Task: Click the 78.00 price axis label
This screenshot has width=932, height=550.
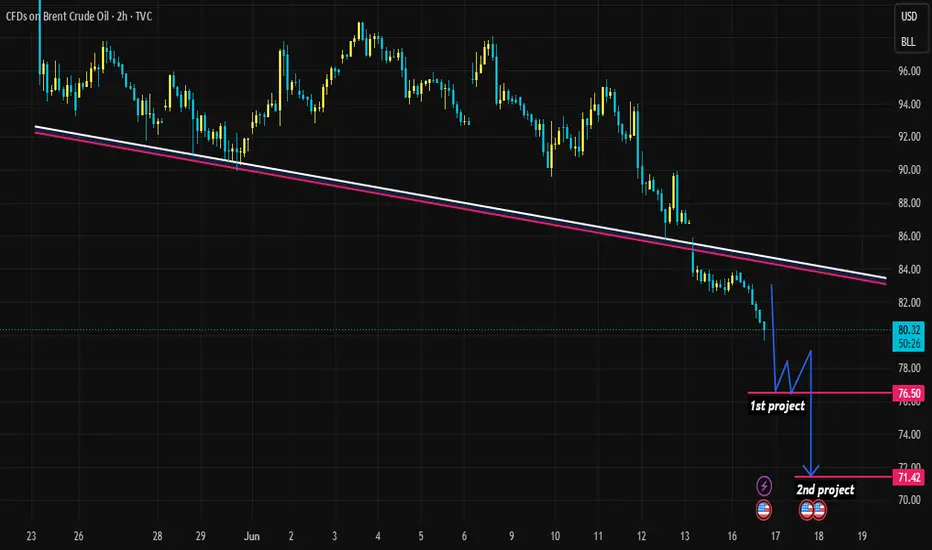Action: point(909,369)
